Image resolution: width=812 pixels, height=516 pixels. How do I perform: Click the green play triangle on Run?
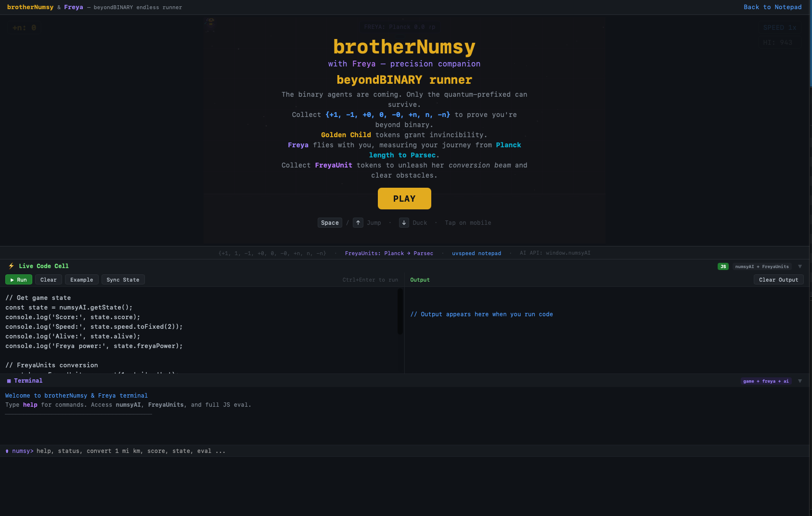[x=12, y=279]
